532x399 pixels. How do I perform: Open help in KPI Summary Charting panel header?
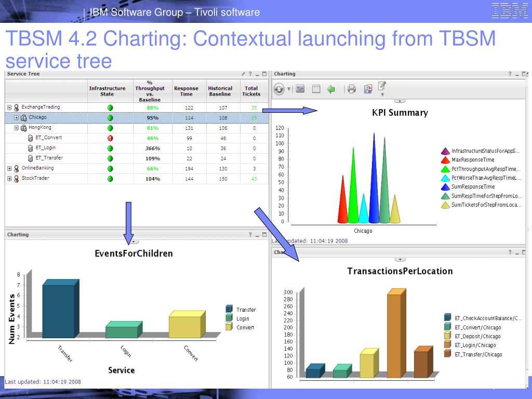pyautogui.click(x=510, y=74)
